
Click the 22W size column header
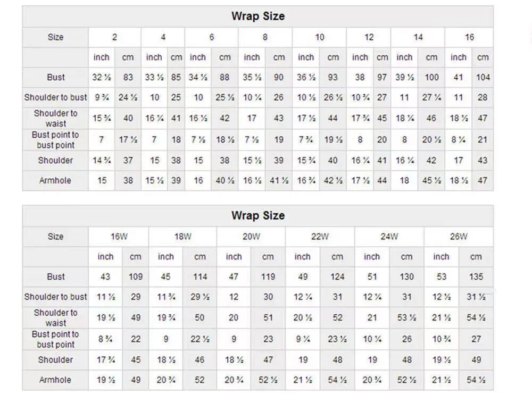pos(320,236)
